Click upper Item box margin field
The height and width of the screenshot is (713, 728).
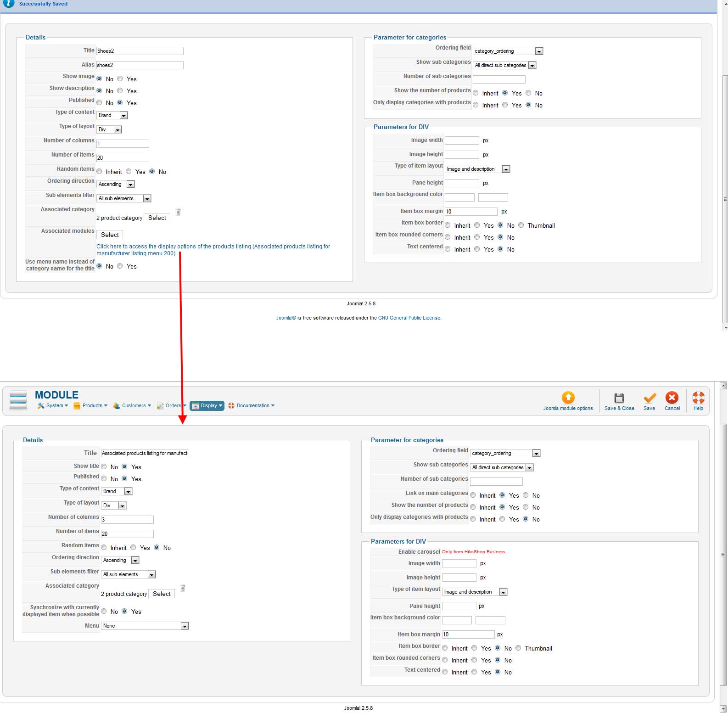point(471,212)
